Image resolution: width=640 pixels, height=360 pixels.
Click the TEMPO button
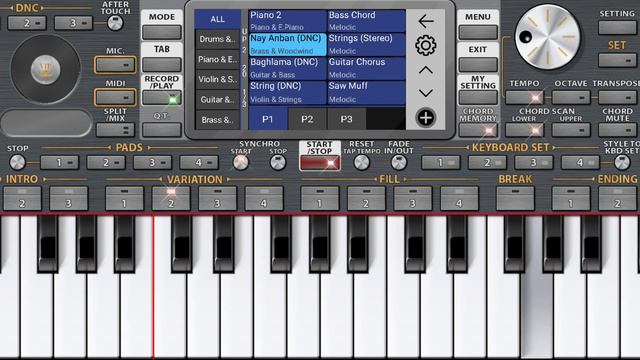coord(524,98)
